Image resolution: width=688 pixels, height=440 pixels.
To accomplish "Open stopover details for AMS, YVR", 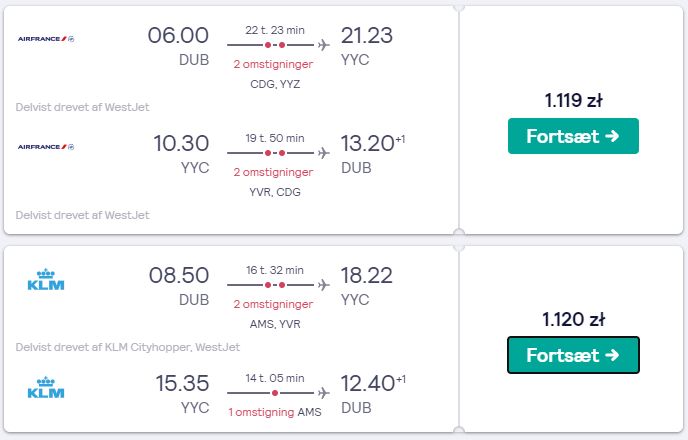I will point(275,324).
